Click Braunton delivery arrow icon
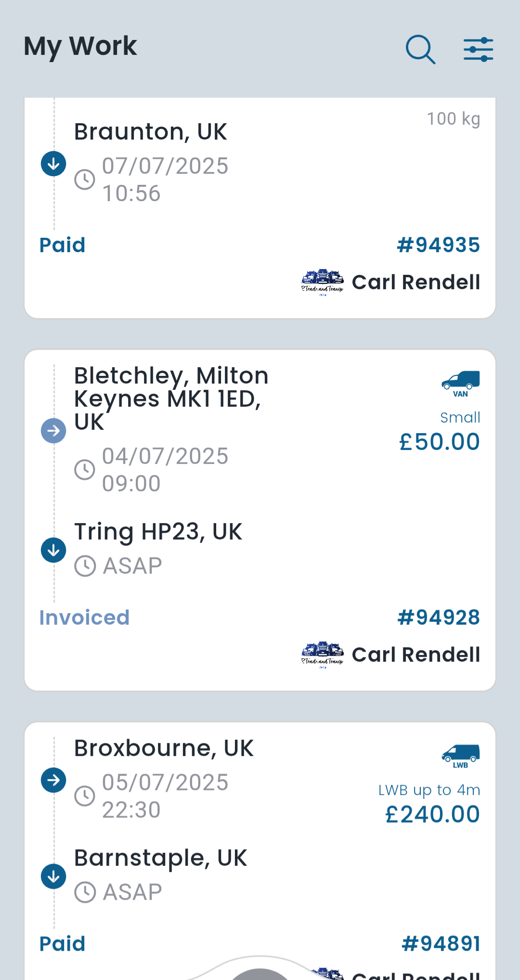The image size is (520, 980). tap(53, 164)
